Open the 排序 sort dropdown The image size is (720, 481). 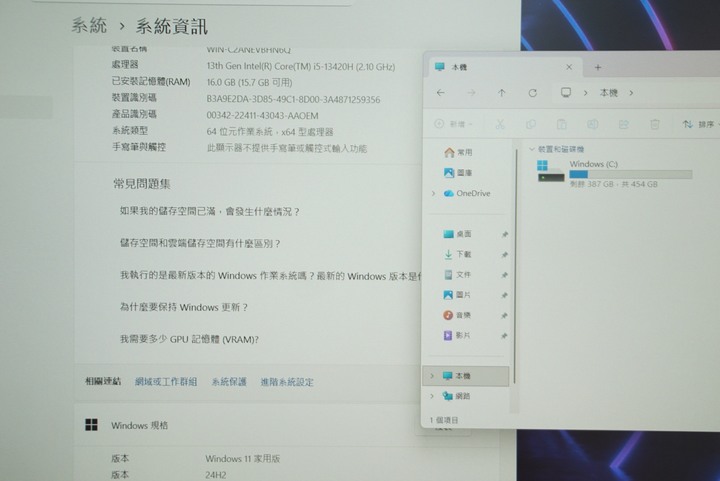[702, 124]
